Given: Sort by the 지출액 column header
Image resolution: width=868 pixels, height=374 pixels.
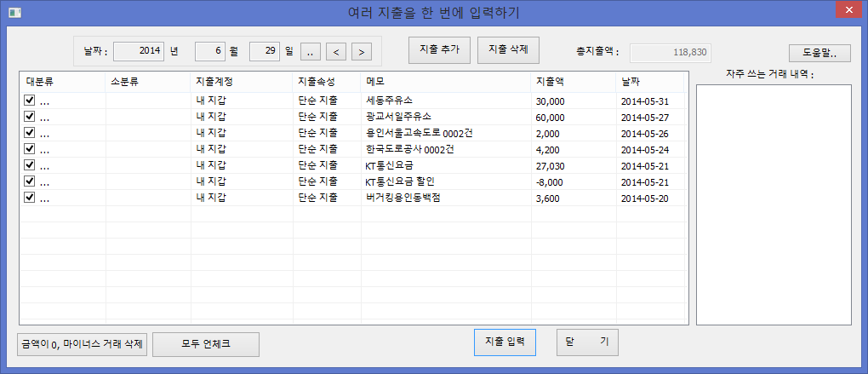Looking at the screenshot, I should (573, 82).
